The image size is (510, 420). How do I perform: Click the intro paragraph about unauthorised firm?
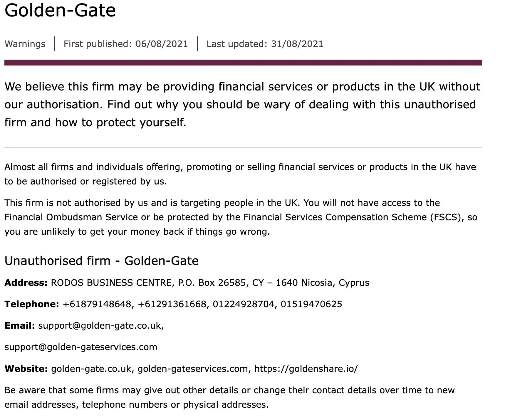[242, 105]
